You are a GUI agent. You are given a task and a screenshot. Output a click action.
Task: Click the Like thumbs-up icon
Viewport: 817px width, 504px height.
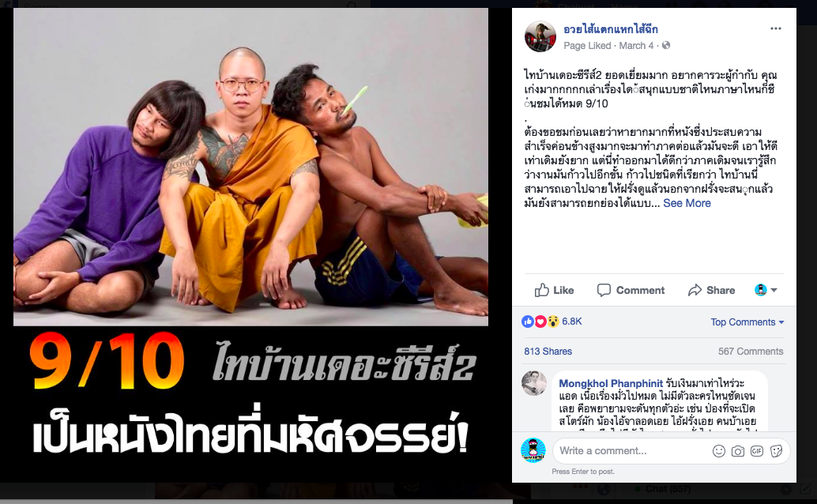[541, 290]
